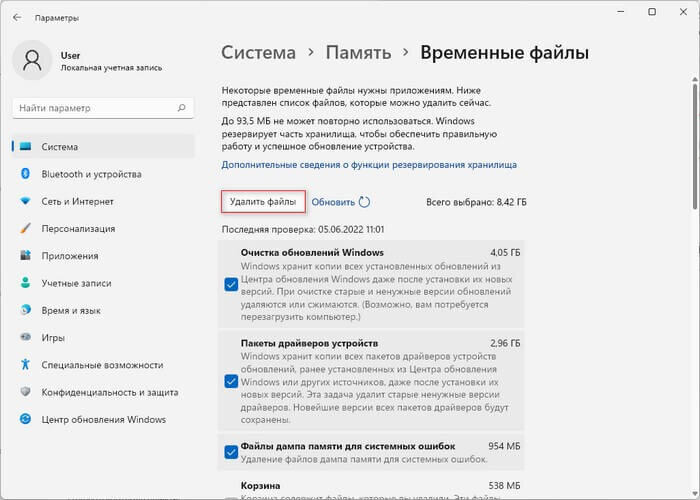Click the Система monitor icon
The height and width of the screenshot is (500, 700).
click(25, 146)
